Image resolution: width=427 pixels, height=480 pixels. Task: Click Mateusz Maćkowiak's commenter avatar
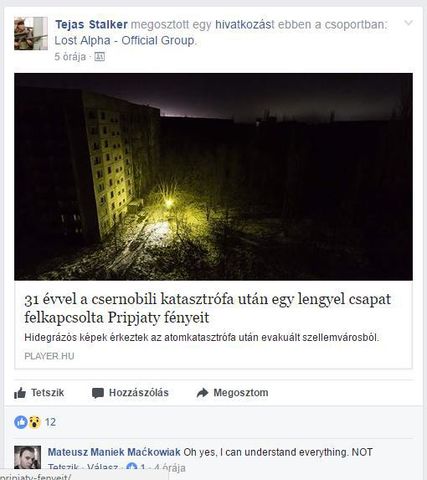[x=28, y=457]
